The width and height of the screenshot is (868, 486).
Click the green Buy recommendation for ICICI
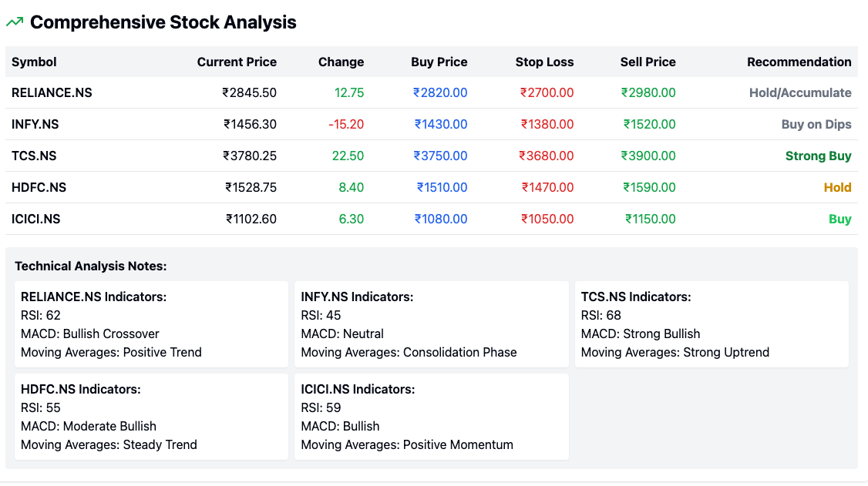point(839,219)
